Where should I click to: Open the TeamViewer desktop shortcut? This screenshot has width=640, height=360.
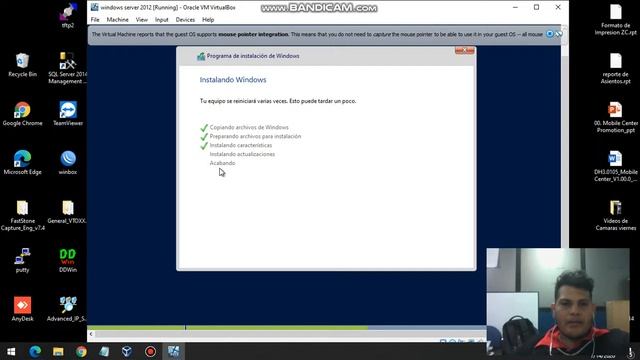coord(68,114)
